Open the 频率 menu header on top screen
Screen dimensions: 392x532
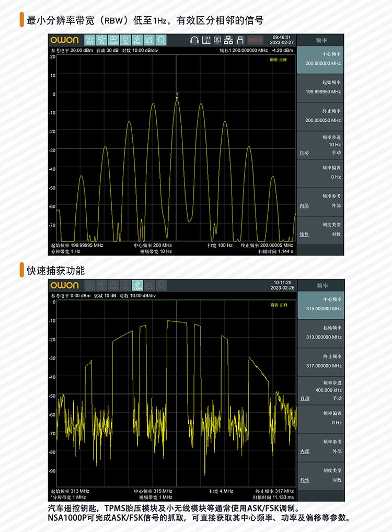321,40
